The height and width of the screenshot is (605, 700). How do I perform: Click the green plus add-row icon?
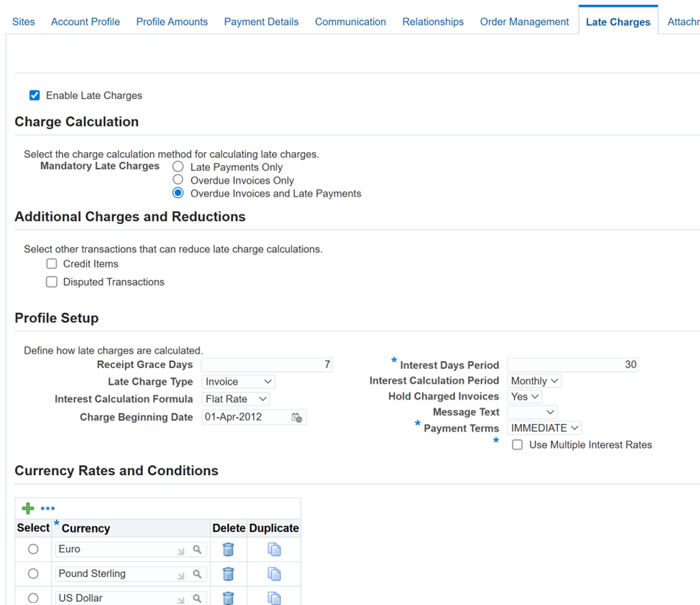click(x=28, y=508)
